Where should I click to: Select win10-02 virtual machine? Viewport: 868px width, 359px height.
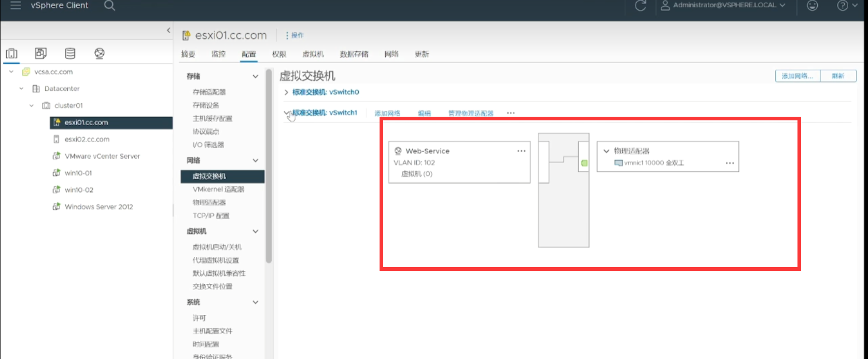coord(79,190)
